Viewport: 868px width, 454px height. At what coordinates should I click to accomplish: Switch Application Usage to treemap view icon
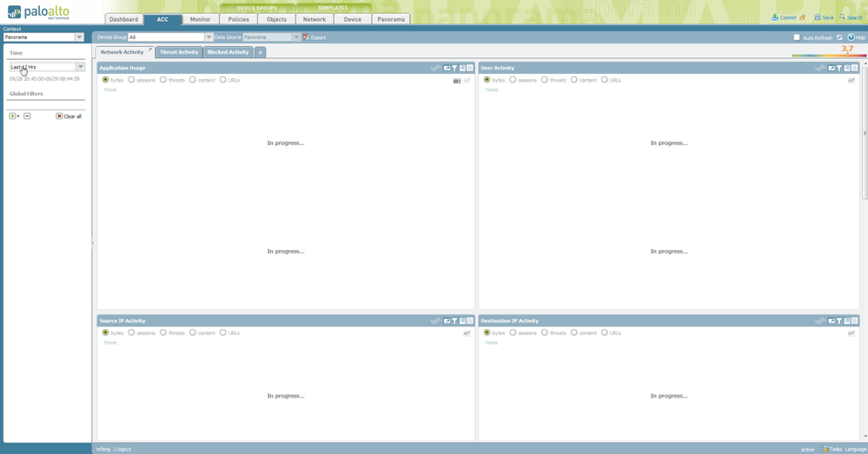click(x=457, y=81)
